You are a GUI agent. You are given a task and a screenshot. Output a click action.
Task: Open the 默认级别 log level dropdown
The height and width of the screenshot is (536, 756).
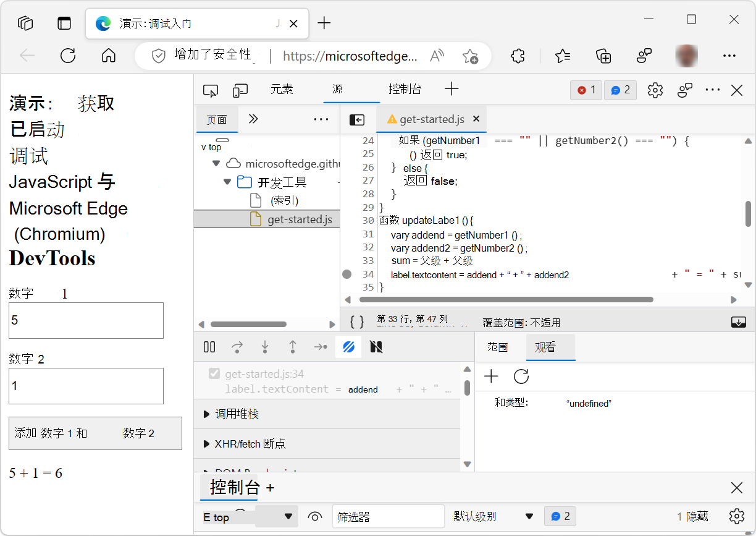(x=493, y=516)
